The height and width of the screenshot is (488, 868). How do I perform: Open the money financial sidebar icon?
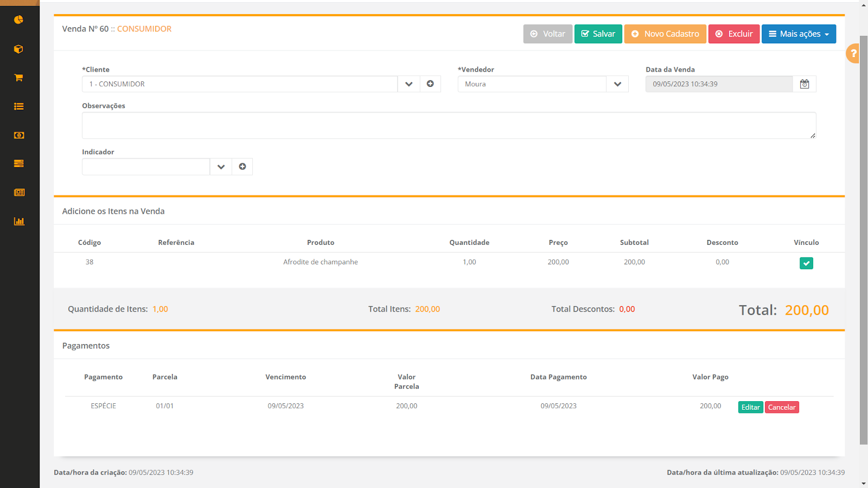coord(18,135)
